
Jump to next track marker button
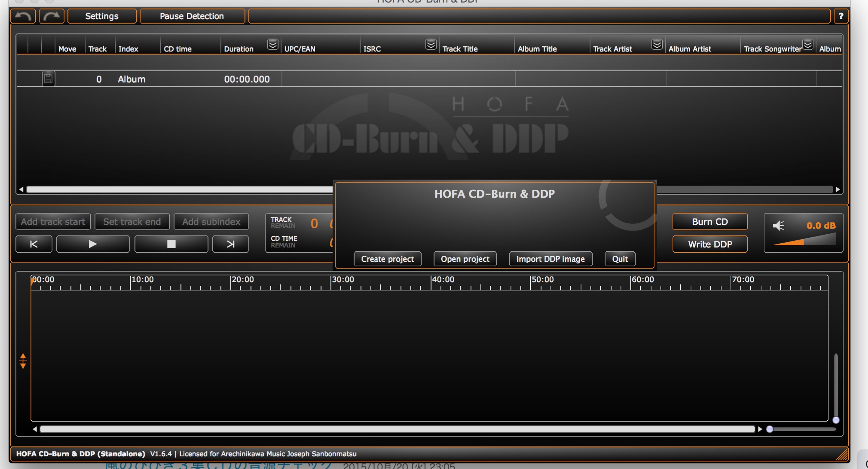click(230, 244)
